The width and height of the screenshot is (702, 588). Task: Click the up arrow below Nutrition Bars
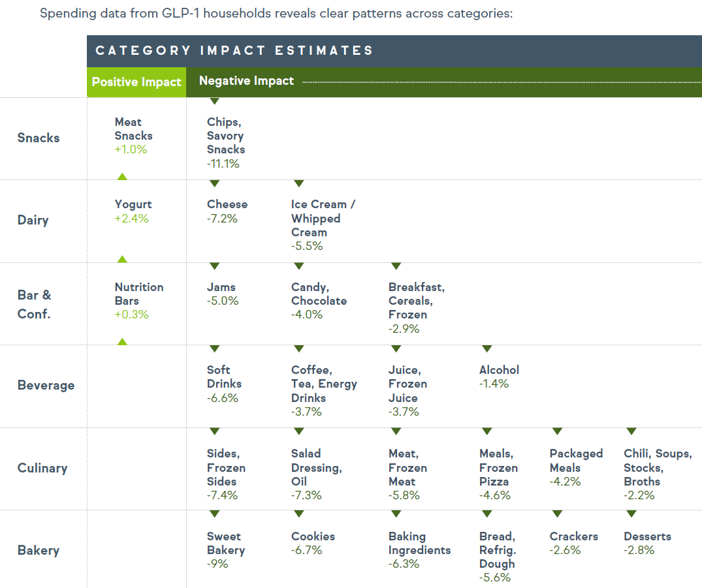pos(121,341)
